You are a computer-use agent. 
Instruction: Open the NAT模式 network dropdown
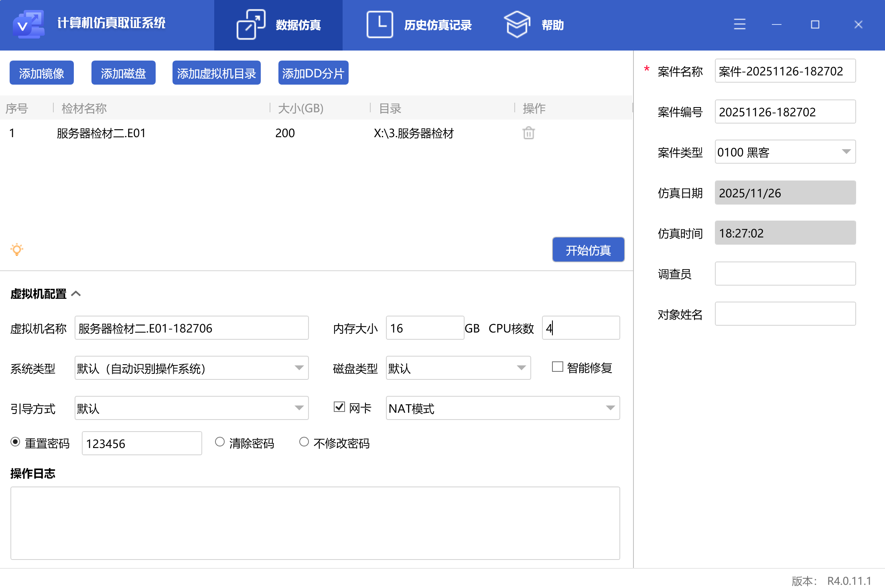[611, 408]
